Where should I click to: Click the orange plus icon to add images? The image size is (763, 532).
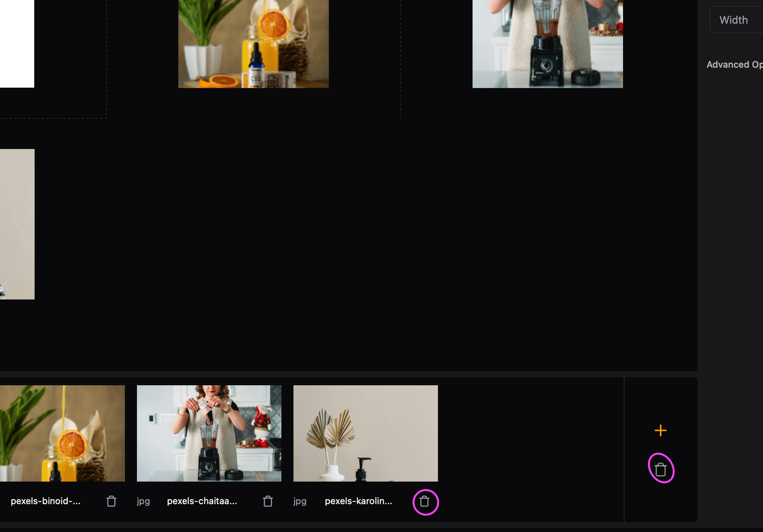click(660, 430)
